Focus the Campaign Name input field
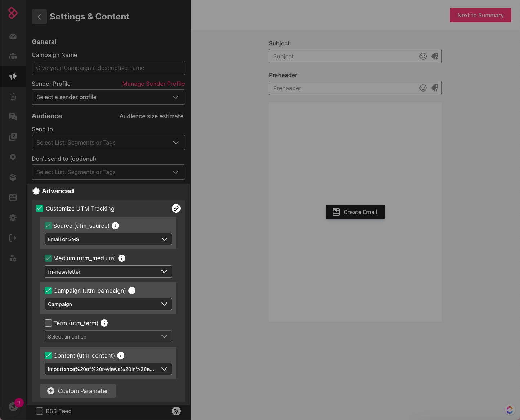 click(x=108, y=68)
